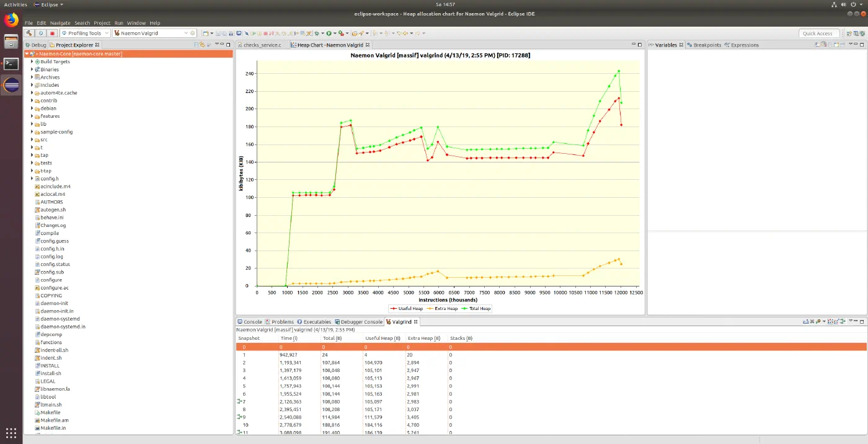Open the Project menu
This screenshot has height=444, width=868.
click(102, 23)
